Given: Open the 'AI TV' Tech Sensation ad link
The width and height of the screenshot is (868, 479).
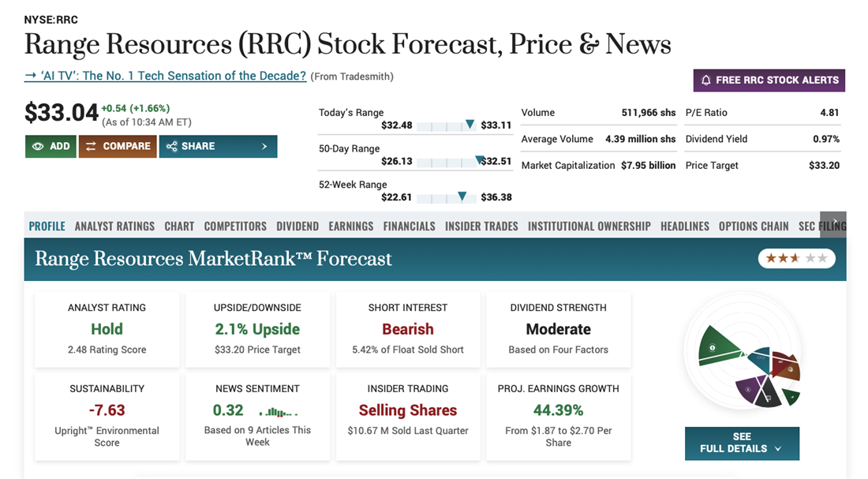Looking at the screenshot, I should pyautogui.click(x=165, y=76).
